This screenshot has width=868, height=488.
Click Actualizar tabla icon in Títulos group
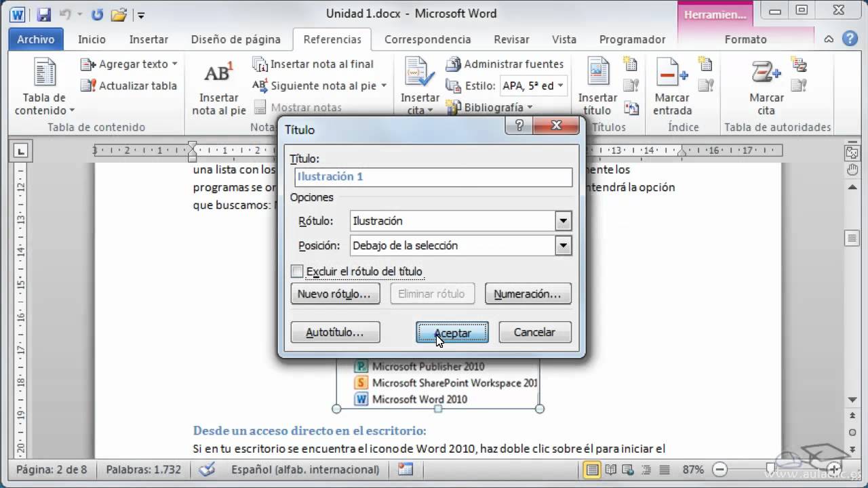tap(631, 85)
